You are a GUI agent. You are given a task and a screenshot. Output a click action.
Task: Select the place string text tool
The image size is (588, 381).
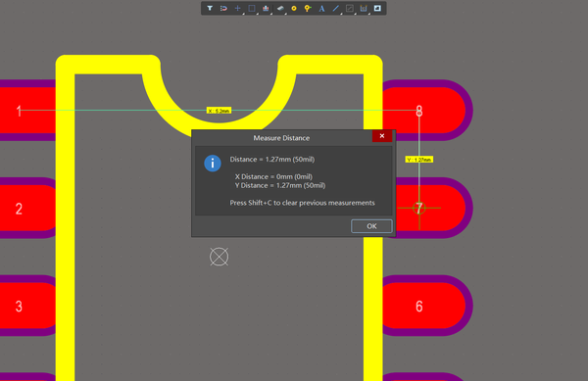click(x=321, y=8)
